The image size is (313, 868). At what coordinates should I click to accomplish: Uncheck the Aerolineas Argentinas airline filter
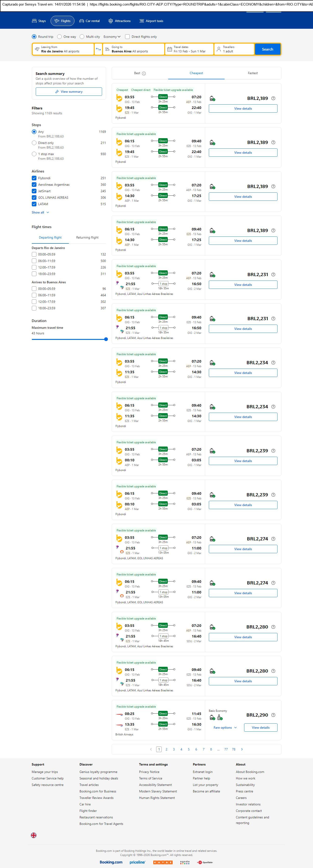tap(34, 185)
